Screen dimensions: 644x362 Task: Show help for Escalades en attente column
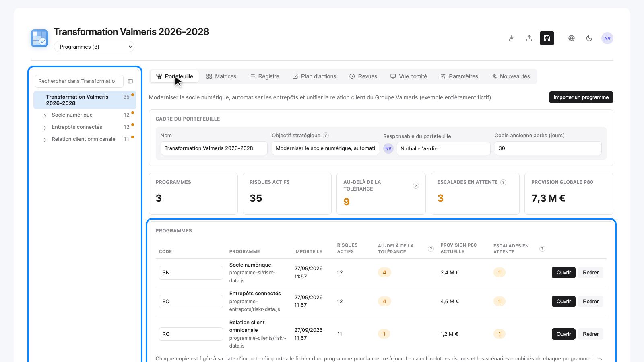(542, 249)
